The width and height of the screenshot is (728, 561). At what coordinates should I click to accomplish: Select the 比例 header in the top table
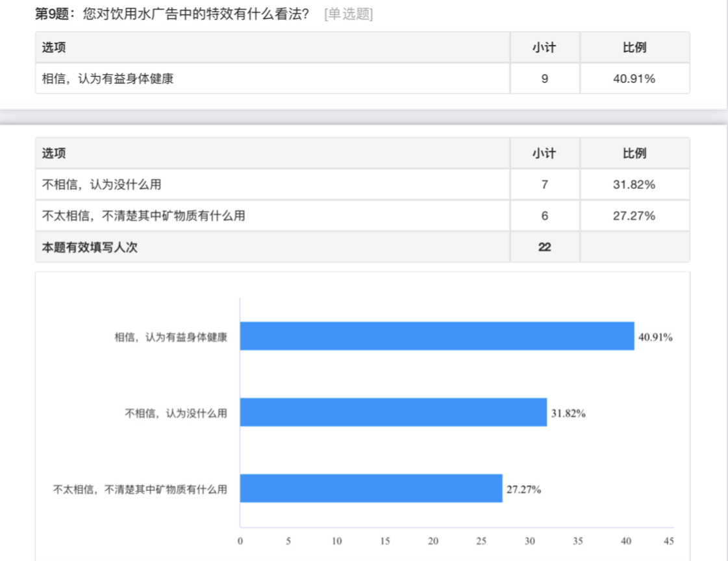pyautogui.click(x=634, y=47)
